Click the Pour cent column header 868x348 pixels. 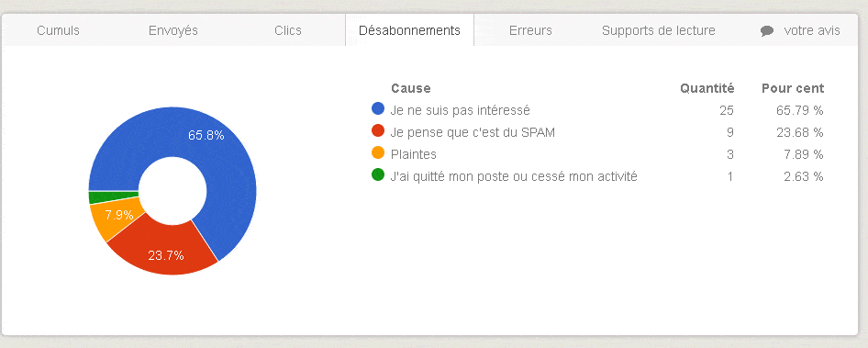click(x=793, y=88)
